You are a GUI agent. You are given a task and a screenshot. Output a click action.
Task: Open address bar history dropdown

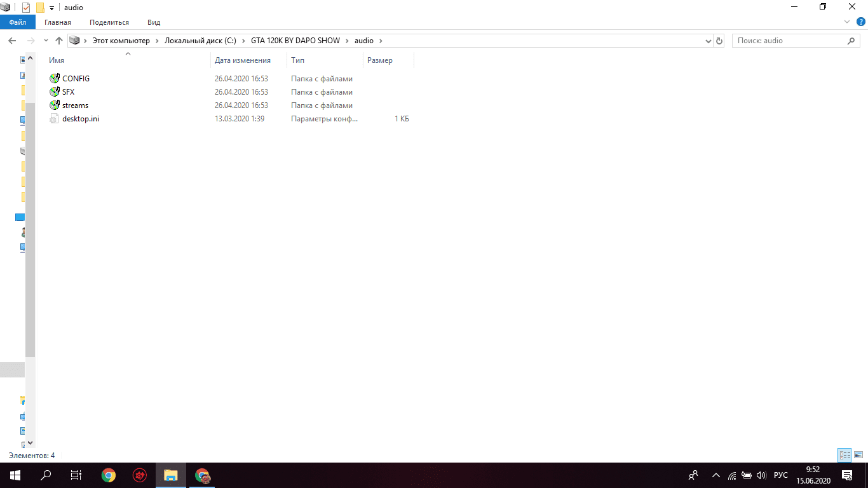pyautogui.click(x=709, y=41)
